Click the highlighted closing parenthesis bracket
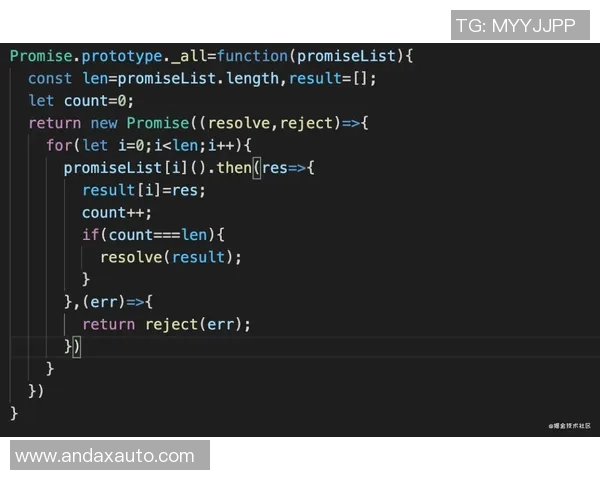This screenshot has height=480, width=600. point(77,347)
